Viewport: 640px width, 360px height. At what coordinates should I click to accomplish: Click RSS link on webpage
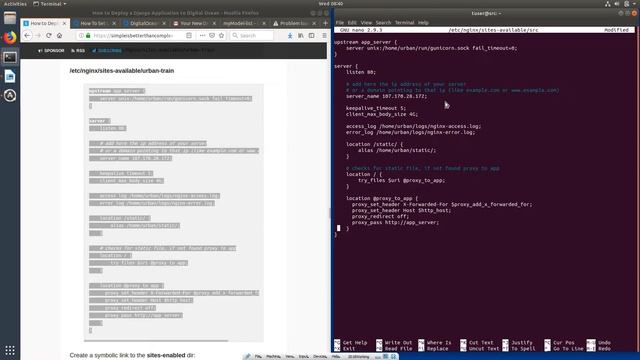78,51
